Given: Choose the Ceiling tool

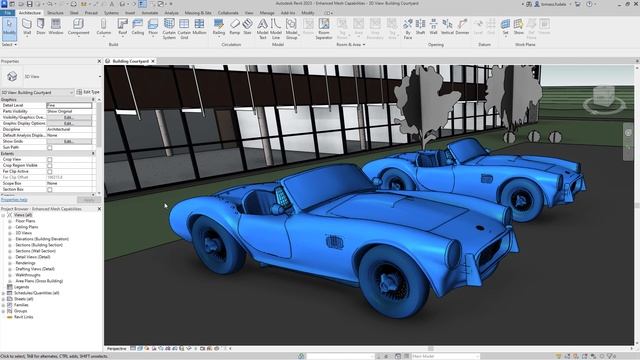Looking at the screenshot, I should coord(138,27).
